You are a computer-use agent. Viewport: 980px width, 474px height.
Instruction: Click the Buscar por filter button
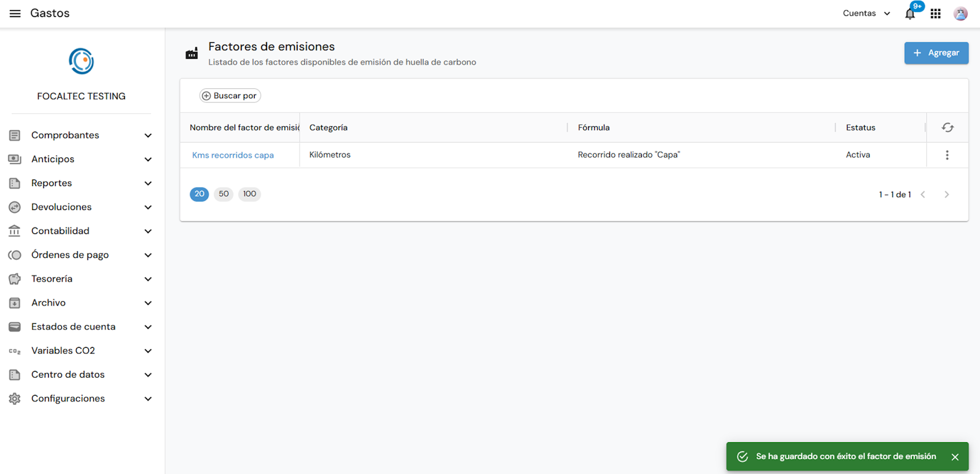pos(230,96)
